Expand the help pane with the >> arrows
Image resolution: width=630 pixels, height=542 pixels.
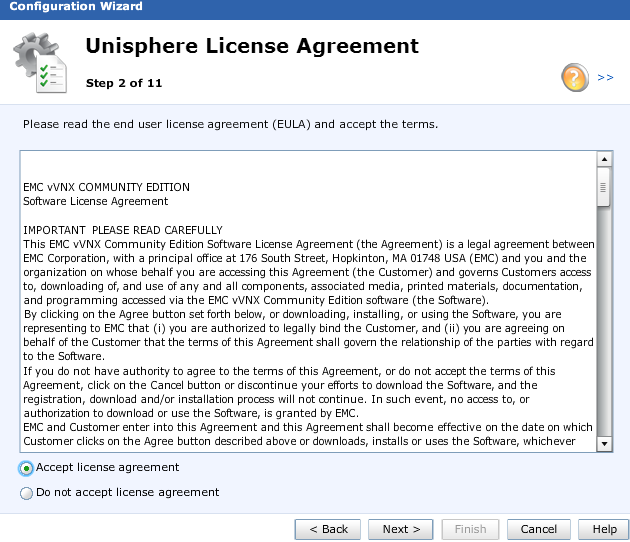605,77
